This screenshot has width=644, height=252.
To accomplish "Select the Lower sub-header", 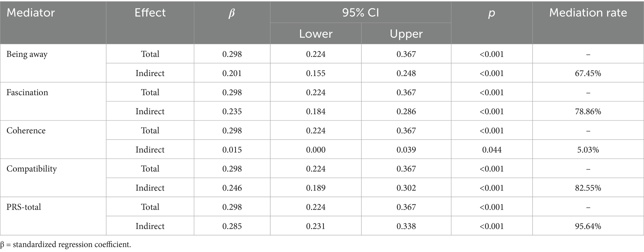I will click(x=315, y=34).
